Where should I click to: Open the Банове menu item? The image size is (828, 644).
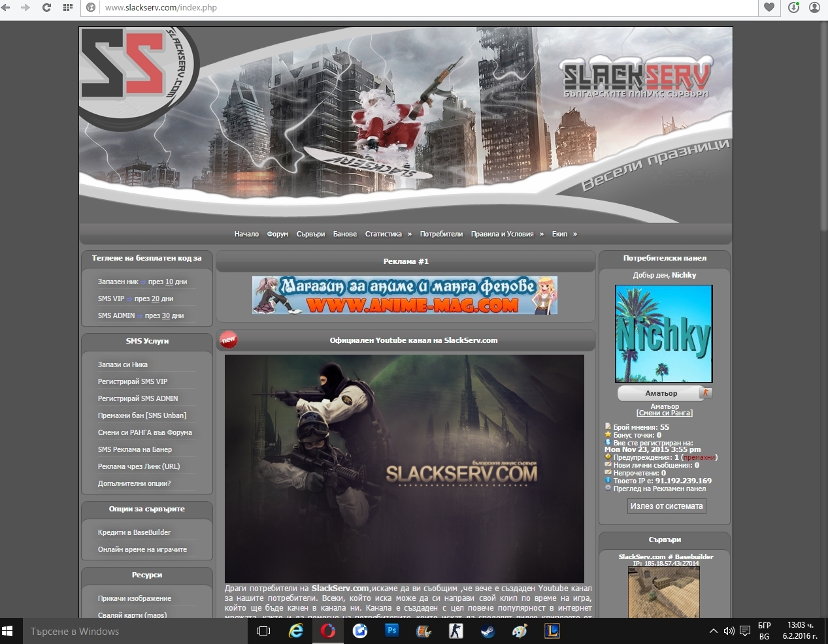tap(345, 234)
